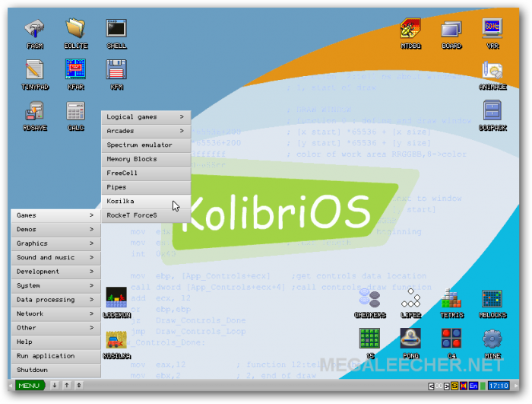This screenshot has width=532, height=404.
Task: Expand the Games submenu
Action: coord(56,215)
